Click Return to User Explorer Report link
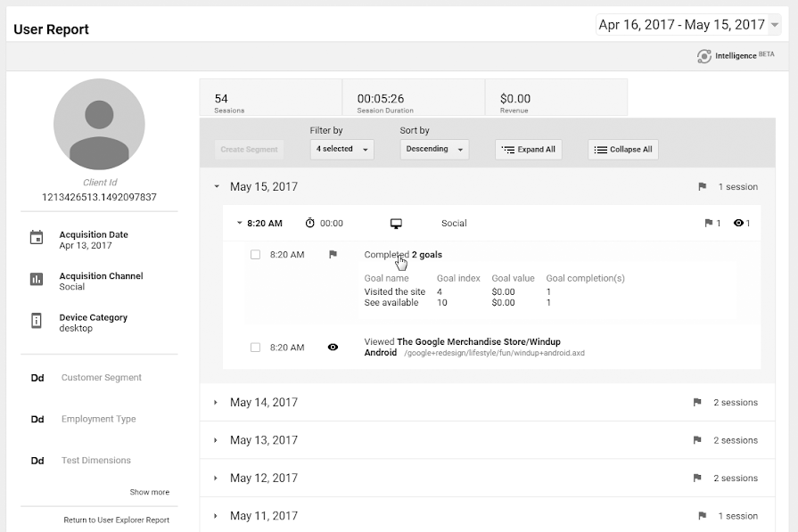This screenshot has height=532, width=798. (117, 520)
